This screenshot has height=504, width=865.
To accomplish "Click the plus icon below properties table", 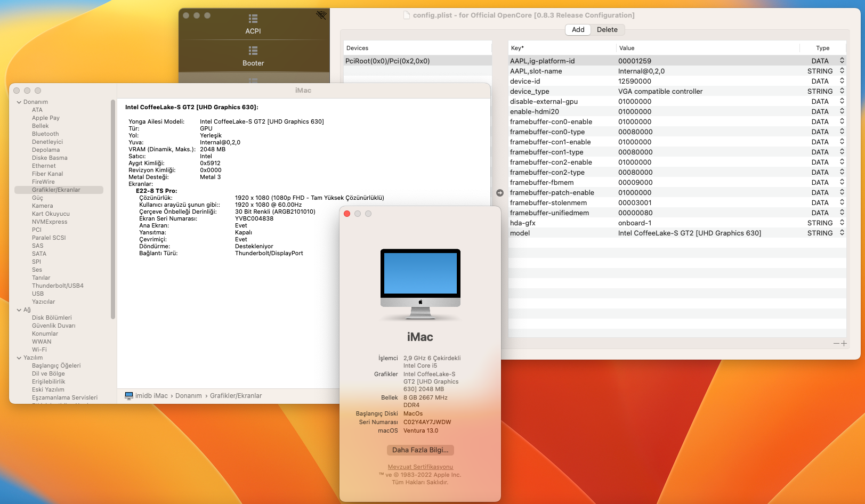I will pos(844,344).
